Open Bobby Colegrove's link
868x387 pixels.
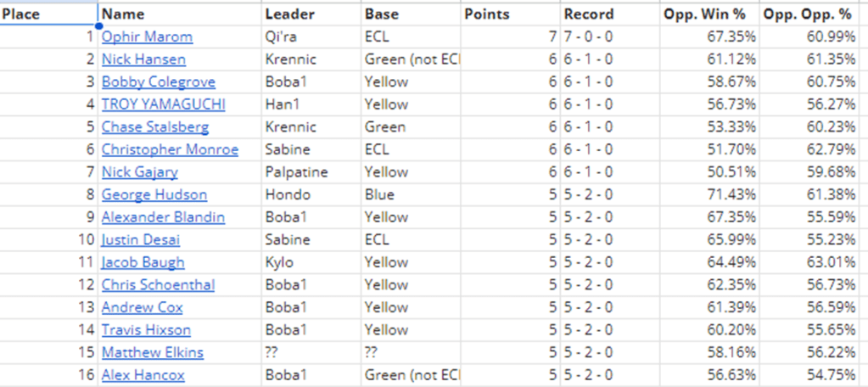click(158, 81)
